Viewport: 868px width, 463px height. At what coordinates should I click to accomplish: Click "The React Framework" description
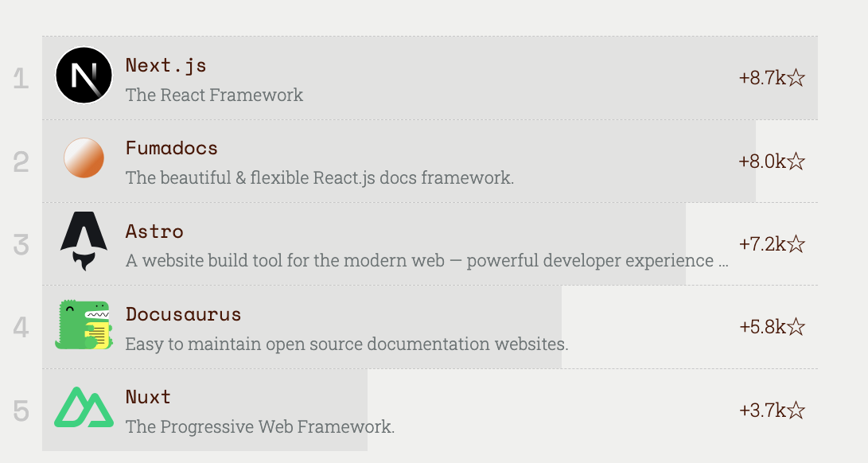point(215,95)
